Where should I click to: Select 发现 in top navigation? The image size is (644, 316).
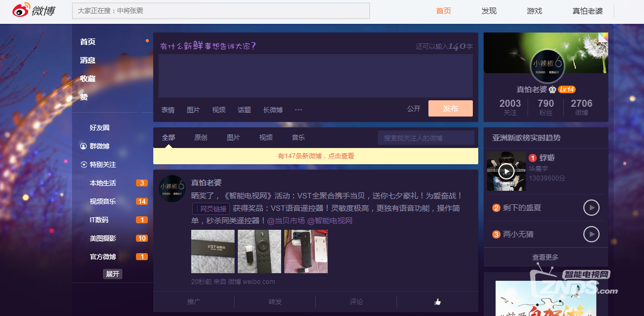(489, 11)
